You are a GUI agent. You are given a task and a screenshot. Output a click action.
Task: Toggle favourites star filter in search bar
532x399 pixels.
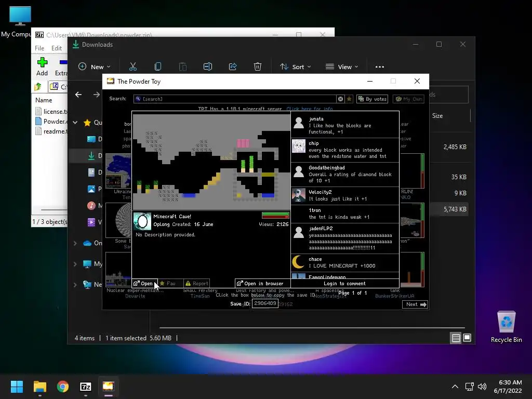click(349, 99)
